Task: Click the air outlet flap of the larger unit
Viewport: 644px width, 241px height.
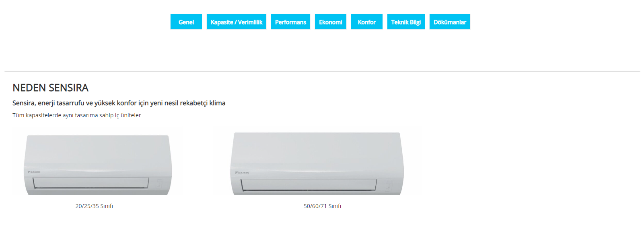Action: coord(309,184)
